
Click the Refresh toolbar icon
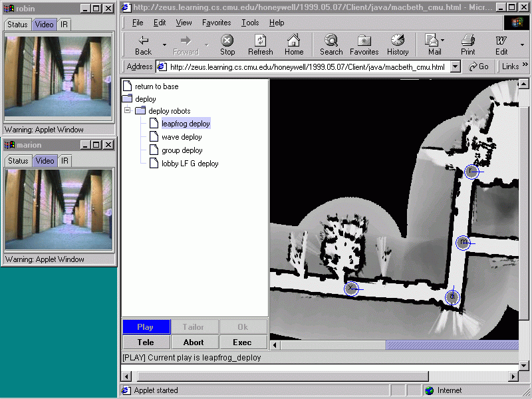[x=260, y=41]
